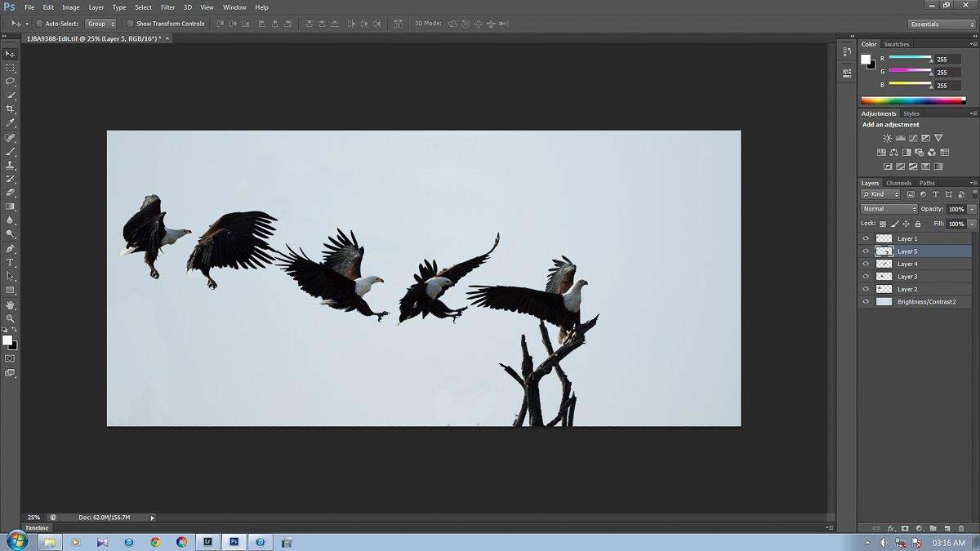Filter layers by type (T icon)
The width and height of the screenshot is (980, 551).
[x=936, y=194]
